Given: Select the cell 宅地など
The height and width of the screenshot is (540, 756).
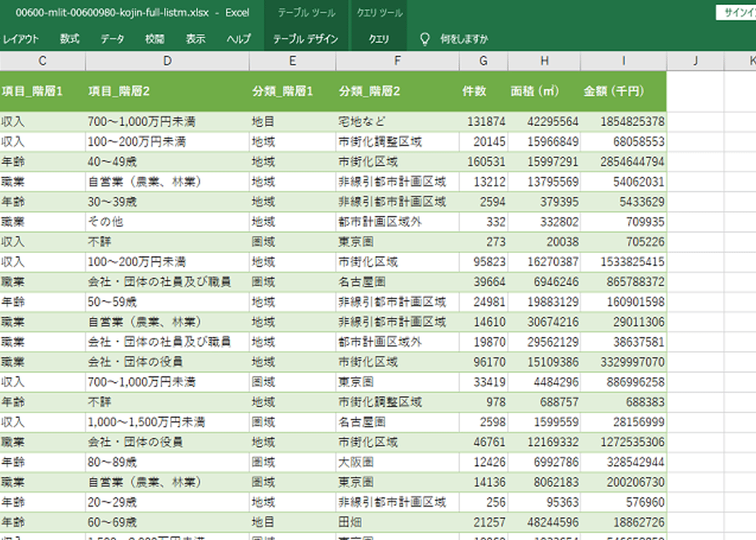Looking at the screenshot, I should (x=398, y=121).
